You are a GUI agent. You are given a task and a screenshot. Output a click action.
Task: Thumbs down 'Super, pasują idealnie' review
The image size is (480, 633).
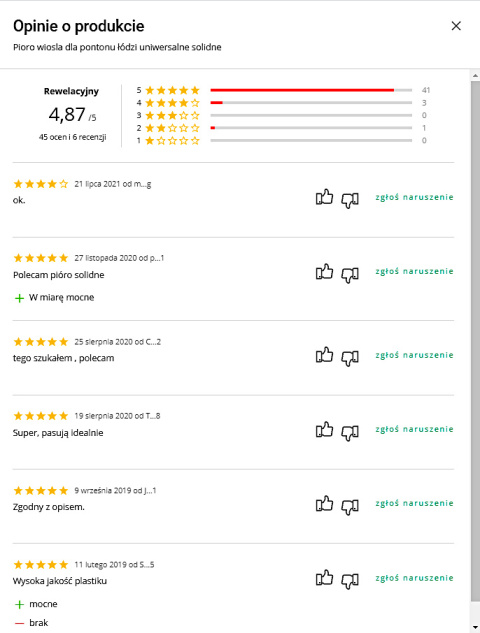pyautogui.click(x=350, y=433)
